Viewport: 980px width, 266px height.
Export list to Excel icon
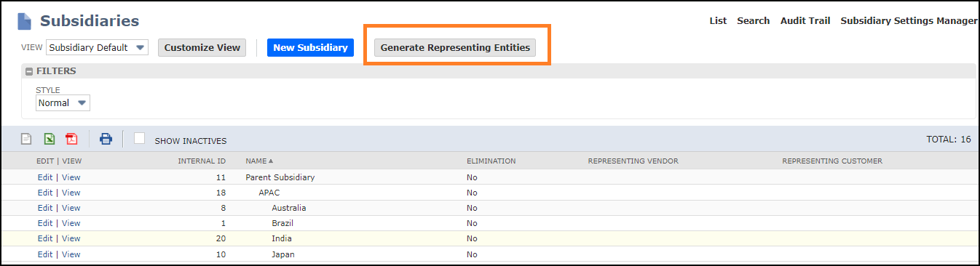[49, 139]
